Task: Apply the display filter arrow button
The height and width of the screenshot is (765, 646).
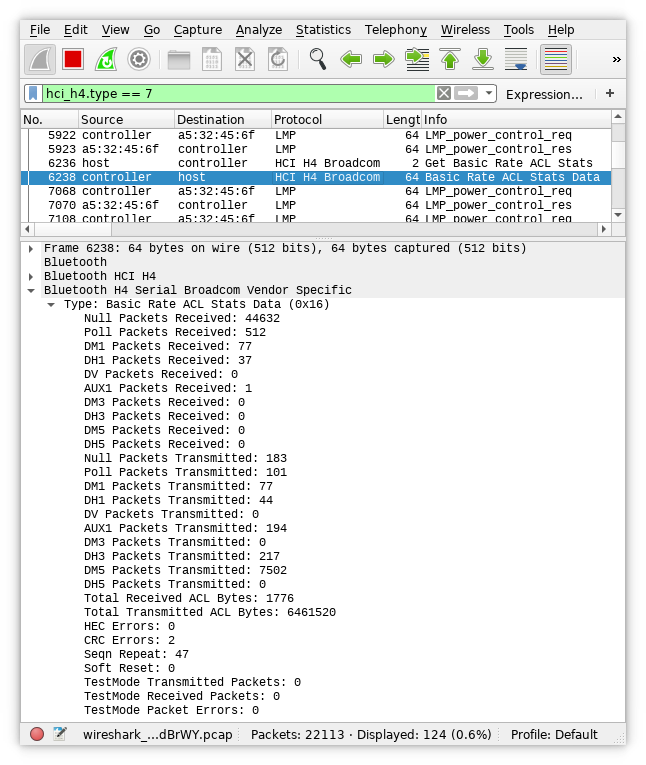Action: point(466,93)
